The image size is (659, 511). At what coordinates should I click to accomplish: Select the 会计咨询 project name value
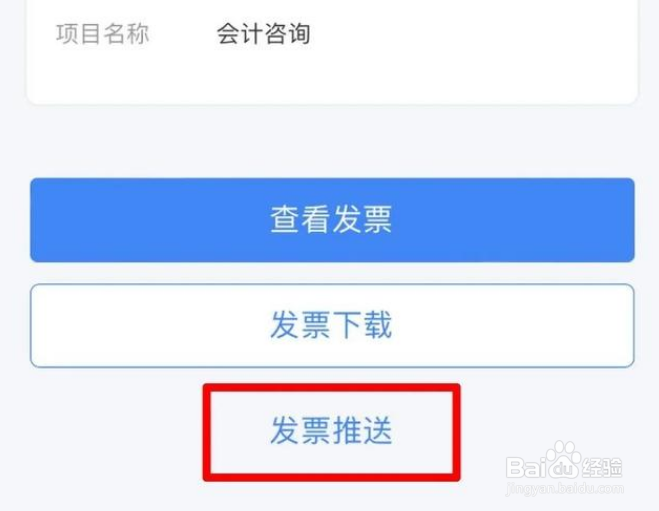click(264, 34)
